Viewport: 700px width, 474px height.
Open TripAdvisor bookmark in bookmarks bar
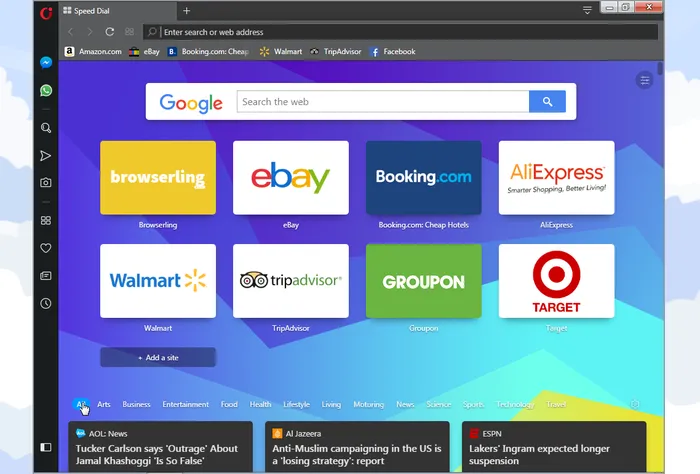tap(336, 52)
